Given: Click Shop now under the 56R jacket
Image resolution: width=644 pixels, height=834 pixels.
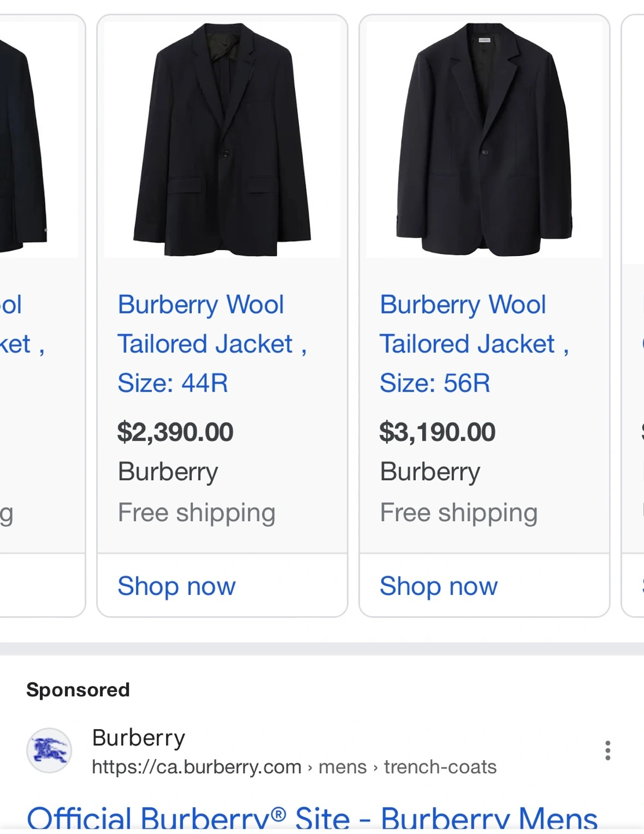Looking at the screenshot, I should (439, 586).
